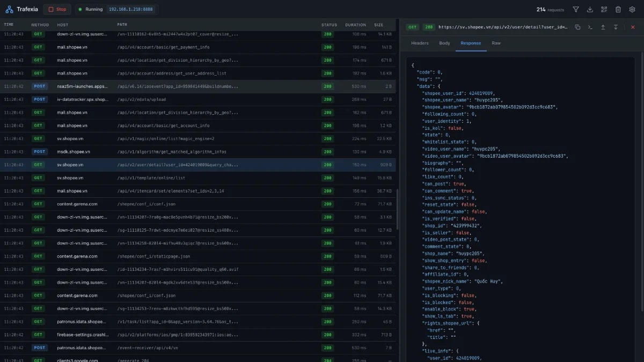The image size is (644, 362).
Task: Click the 214 requests counter
Action: click(x=549, y=9)
